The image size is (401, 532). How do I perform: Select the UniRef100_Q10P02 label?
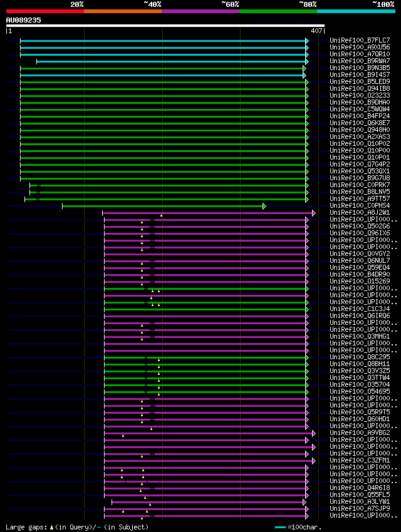[x=360, y=143]
